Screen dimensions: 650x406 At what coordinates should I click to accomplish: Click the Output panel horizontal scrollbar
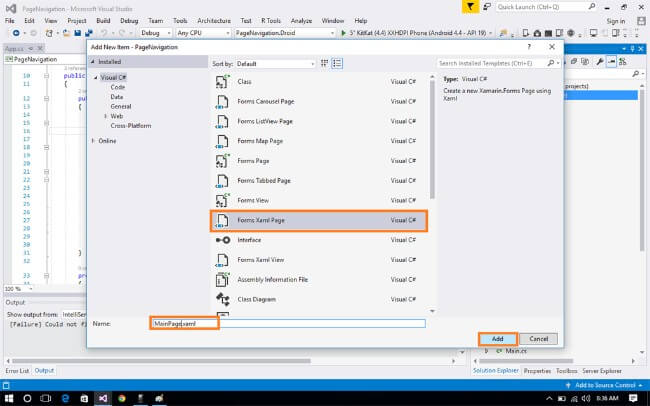162,361
